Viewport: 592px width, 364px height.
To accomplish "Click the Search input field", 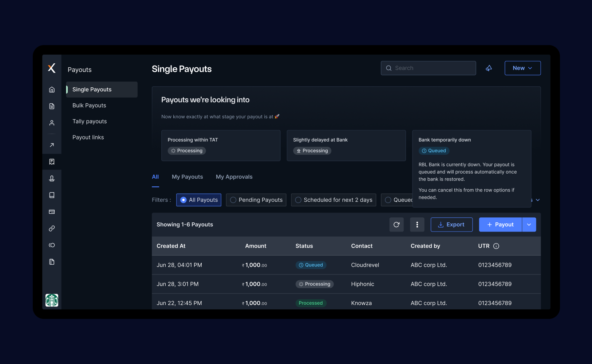I will tap(428, 68).
